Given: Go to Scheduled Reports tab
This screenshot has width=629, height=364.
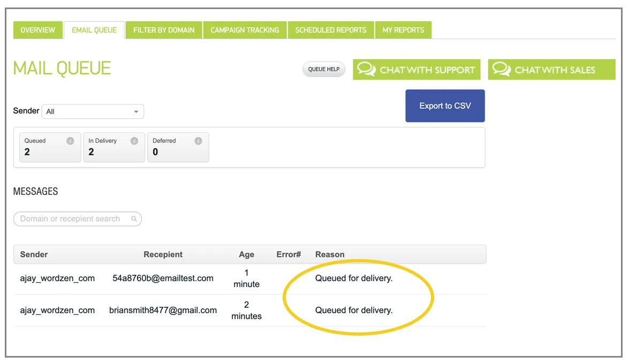Looking at the screenshot, I should (330, 30).
